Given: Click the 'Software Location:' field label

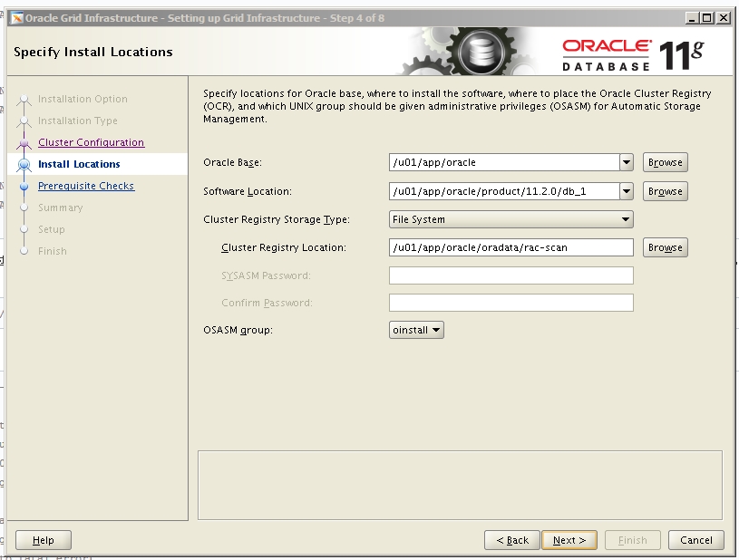Looking at the screenshot, I should tap(248, 191).
